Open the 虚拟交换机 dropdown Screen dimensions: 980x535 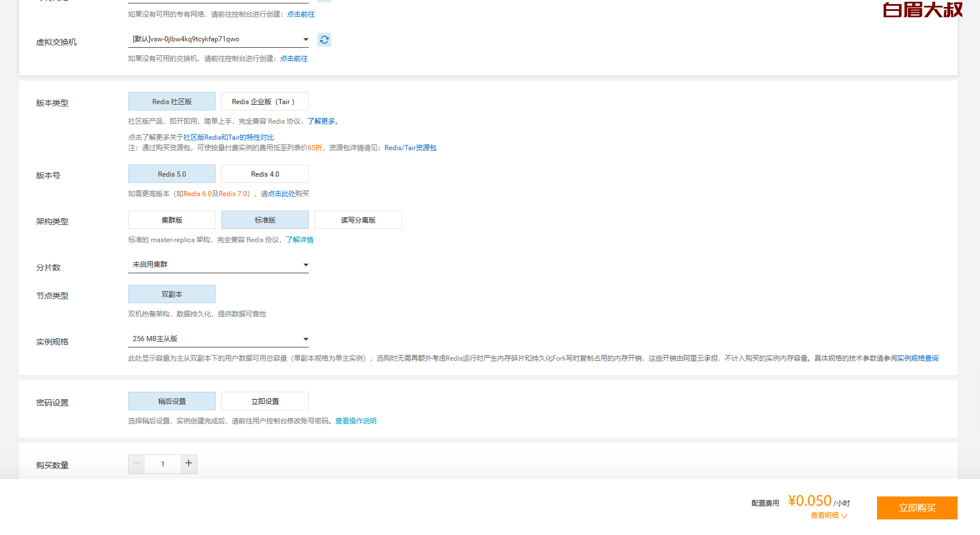pos(219,39)
